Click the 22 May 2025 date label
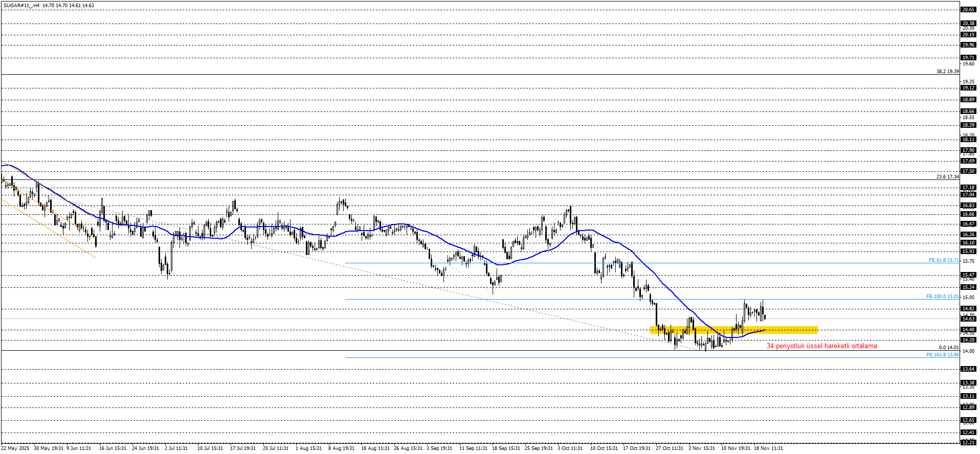Screen dimensions: 980x454 [15, 448]
